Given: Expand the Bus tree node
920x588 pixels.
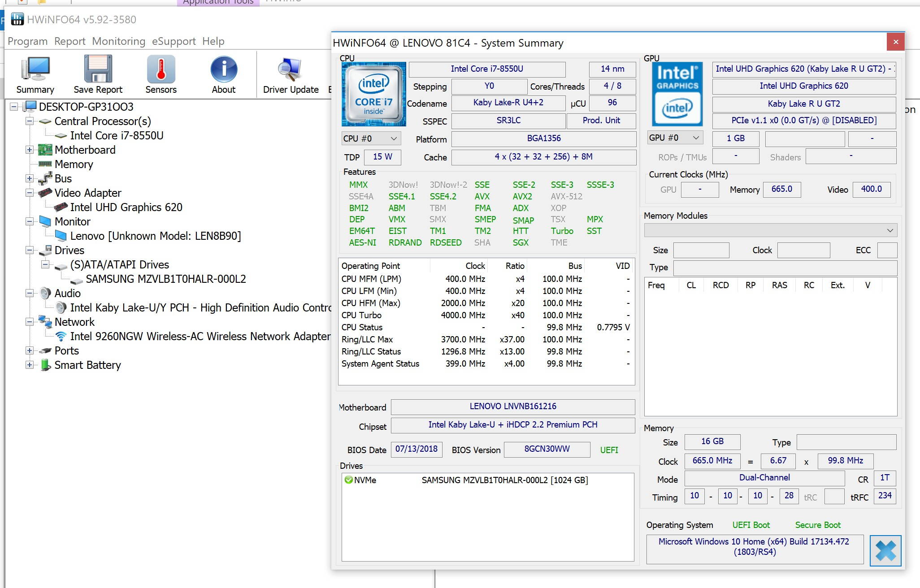Looking at the screenshot, I should click(x=30, y=178).
